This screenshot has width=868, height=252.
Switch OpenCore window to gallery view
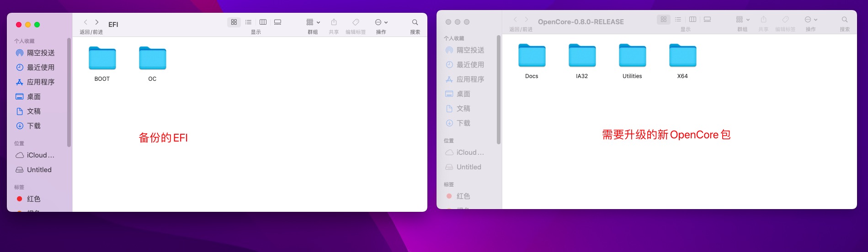coord(707,19)
